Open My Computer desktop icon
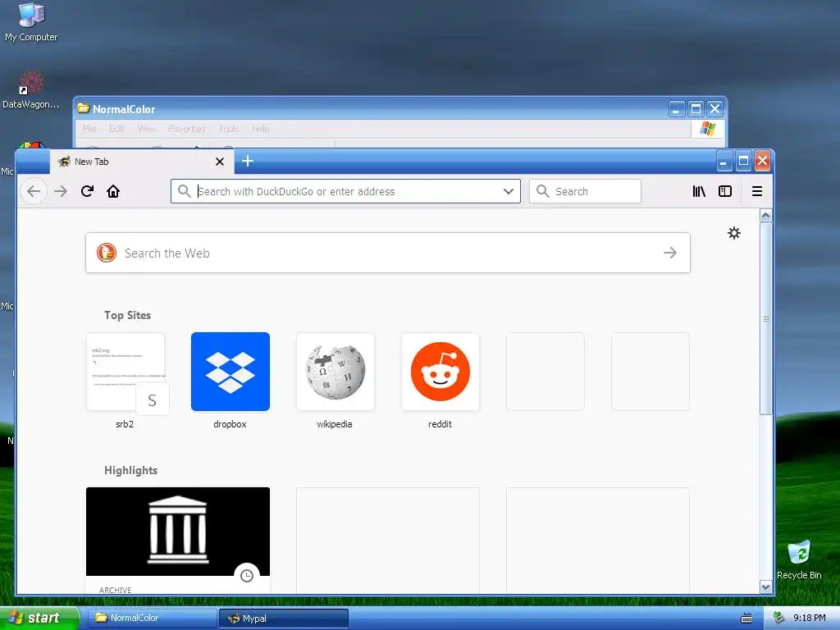This screenshot has width=840, height=630. (x=31, y=22)
